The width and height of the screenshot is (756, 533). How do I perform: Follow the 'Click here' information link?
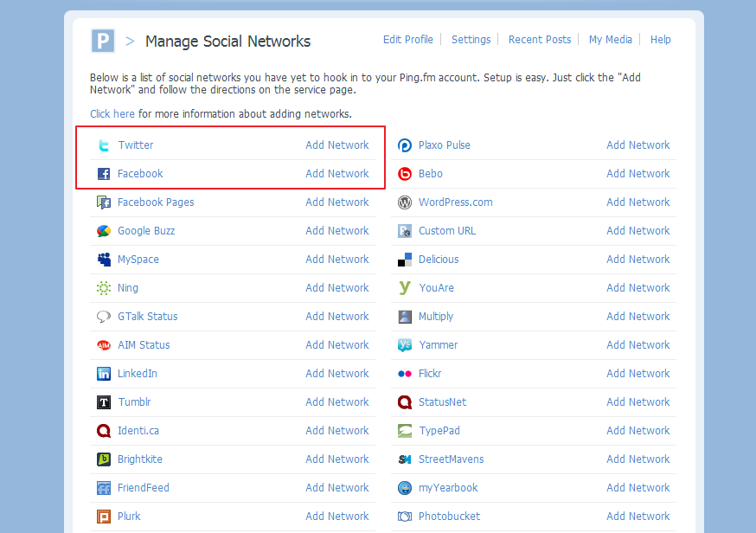point(112,114)
